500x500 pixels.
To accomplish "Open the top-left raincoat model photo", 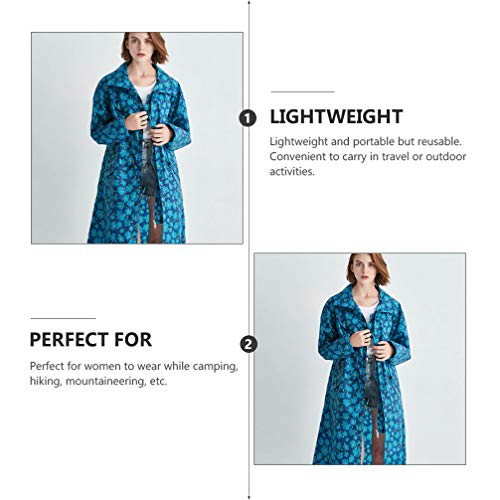I will tap(137, 138).
